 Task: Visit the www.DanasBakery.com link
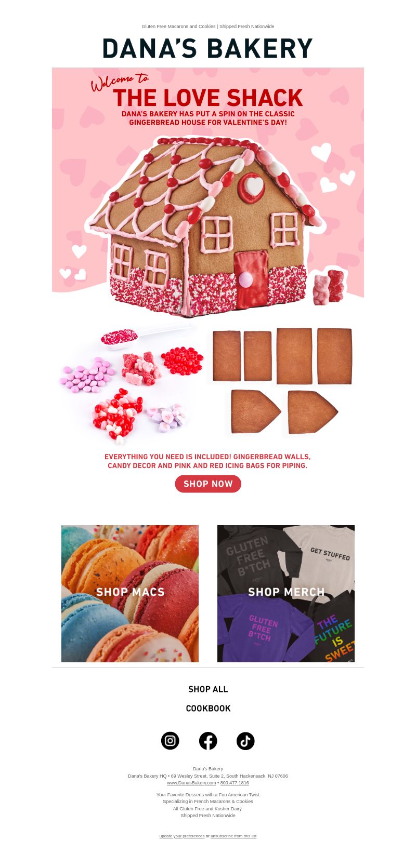[191, 783]
